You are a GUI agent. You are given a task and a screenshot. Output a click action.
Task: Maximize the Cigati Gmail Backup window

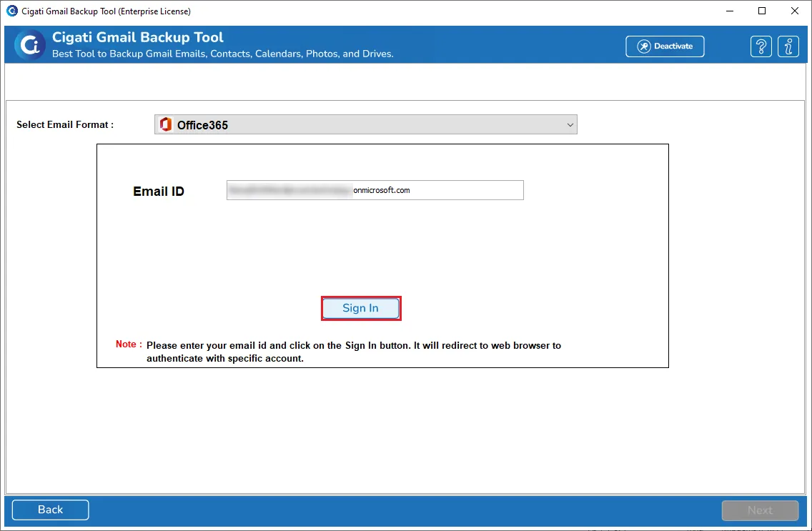pyautogui.click(x=762, y=11)
